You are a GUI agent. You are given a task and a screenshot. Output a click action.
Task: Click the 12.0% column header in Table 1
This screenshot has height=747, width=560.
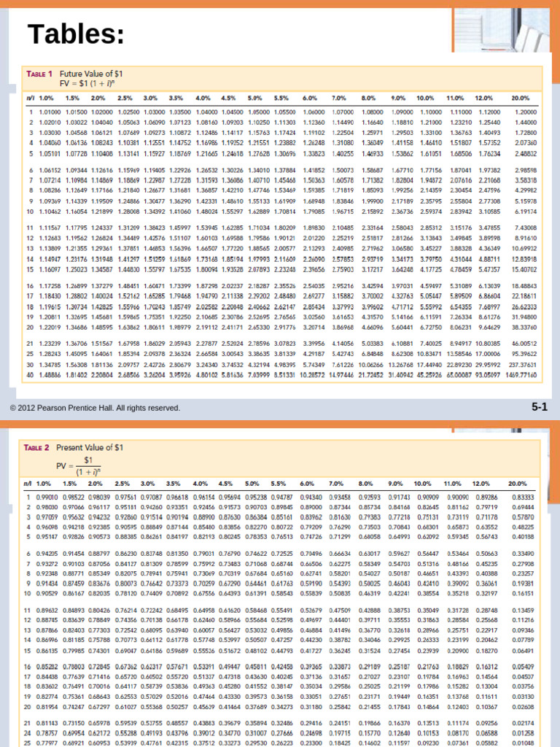tap(484, 98)
